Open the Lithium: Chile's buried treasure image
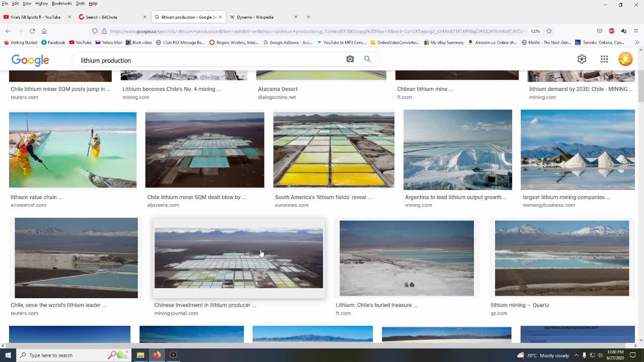 [x=407, y=258]
